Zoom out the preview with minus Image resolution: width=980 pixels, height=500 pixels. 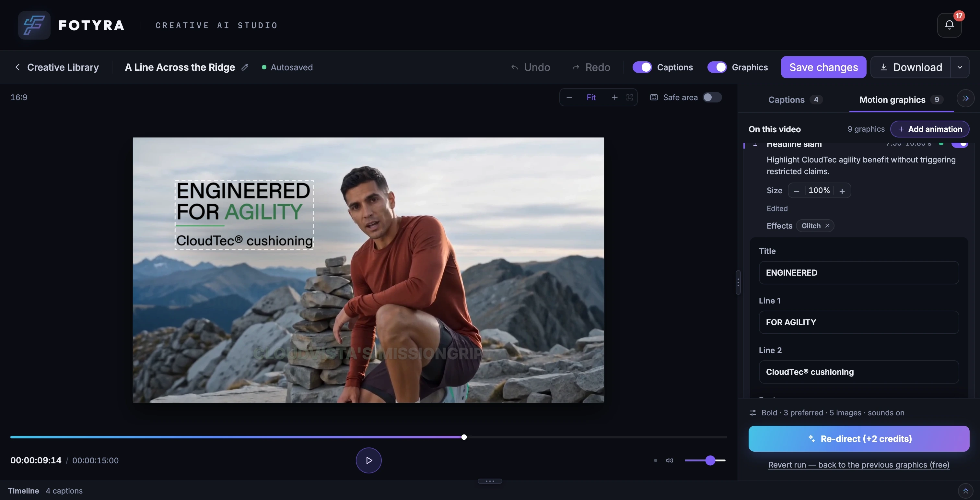click(569, 97)
